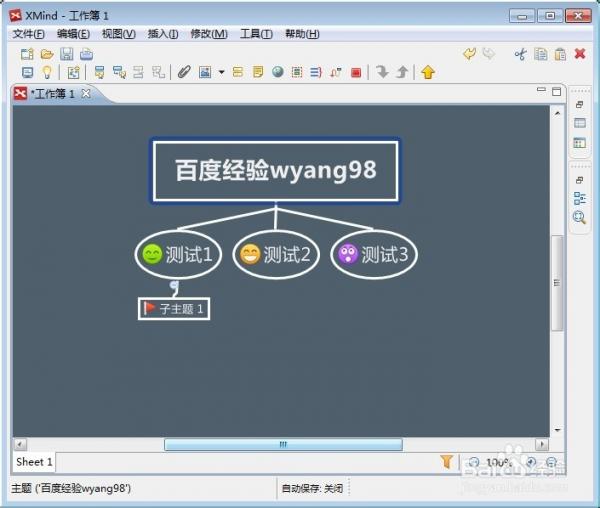Restore the upper right sidebar view group
600x508 pixels.
click(580, 104)
